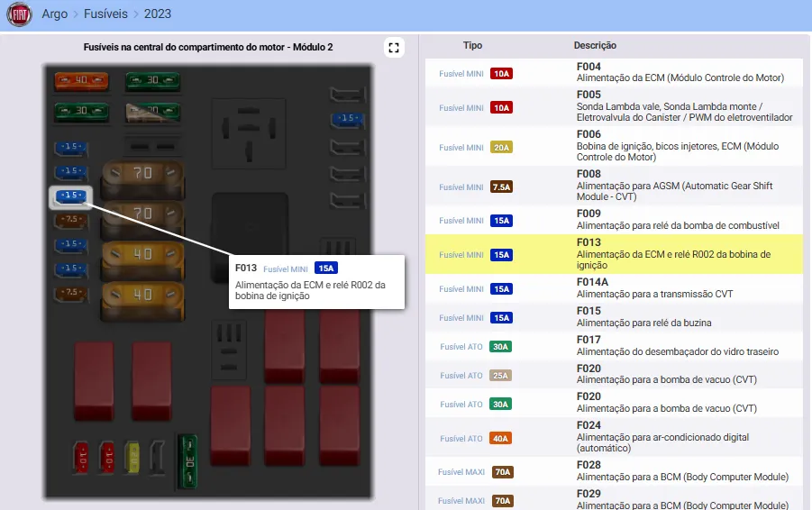
Task: Click the Tipo column header
Action: click(x=472, y=46)
